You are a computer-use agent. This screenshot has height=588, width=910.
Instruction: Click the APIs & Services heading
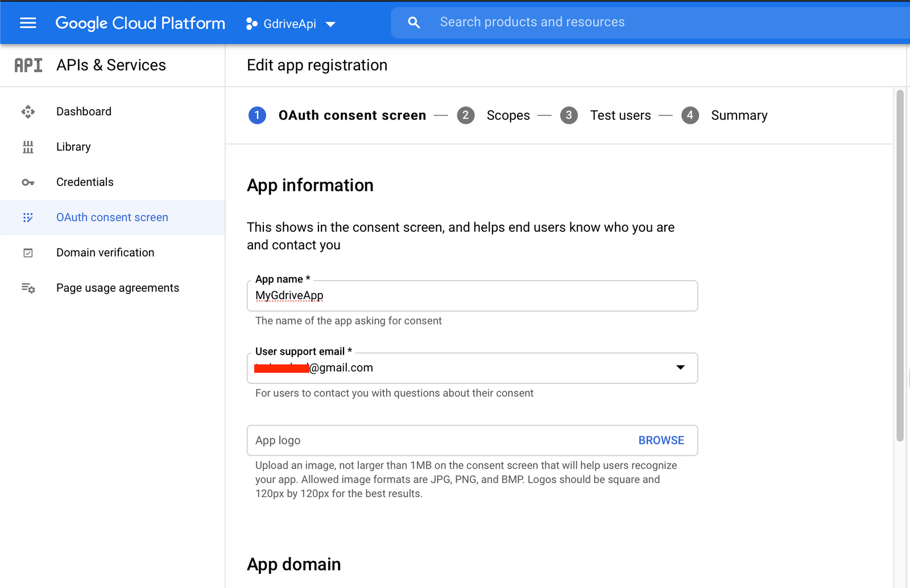(111, 65)
